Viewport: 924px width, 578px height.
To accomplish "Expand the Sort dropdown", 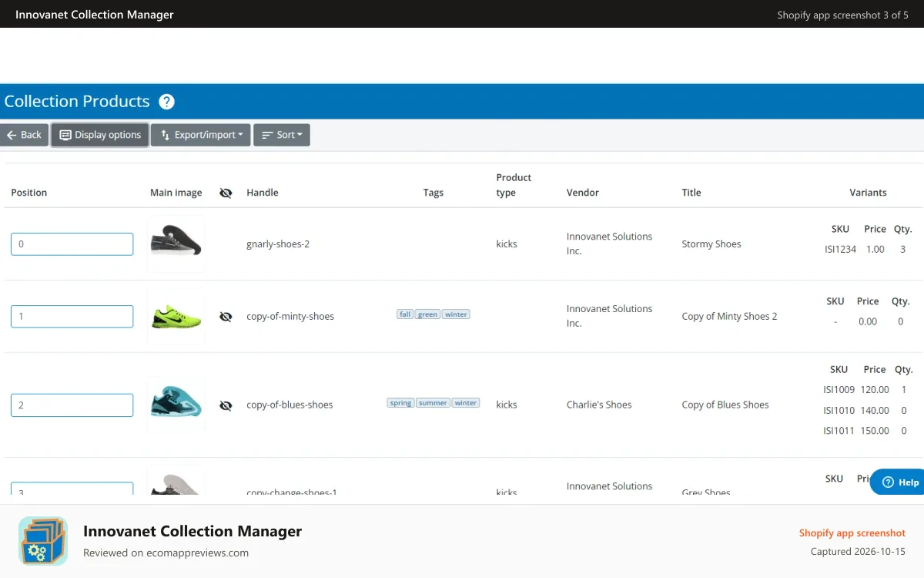I will 282,135.
